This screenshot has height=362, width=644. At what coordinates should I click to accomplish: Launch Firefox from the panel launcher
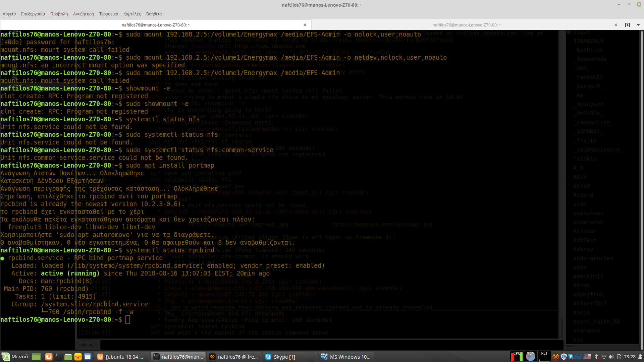pyautogui.click(x=49, y=357)
